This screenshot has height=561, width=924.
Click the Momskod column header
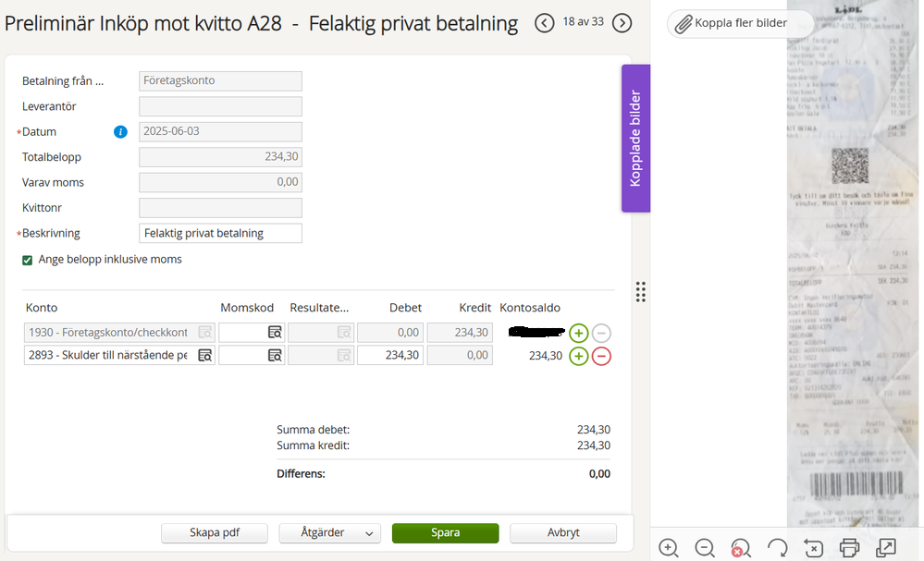click(x=247, y=308)
